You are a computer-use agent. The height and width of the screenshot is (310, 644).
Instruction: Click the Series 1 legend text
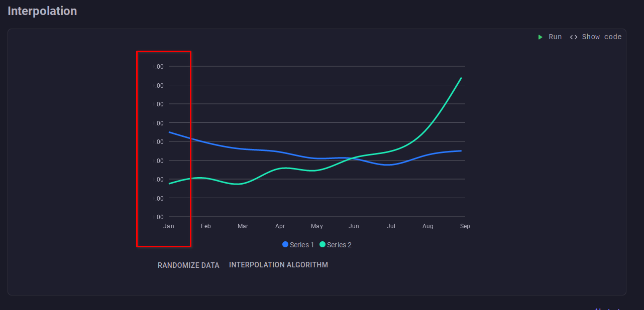(x=301, y=244)
